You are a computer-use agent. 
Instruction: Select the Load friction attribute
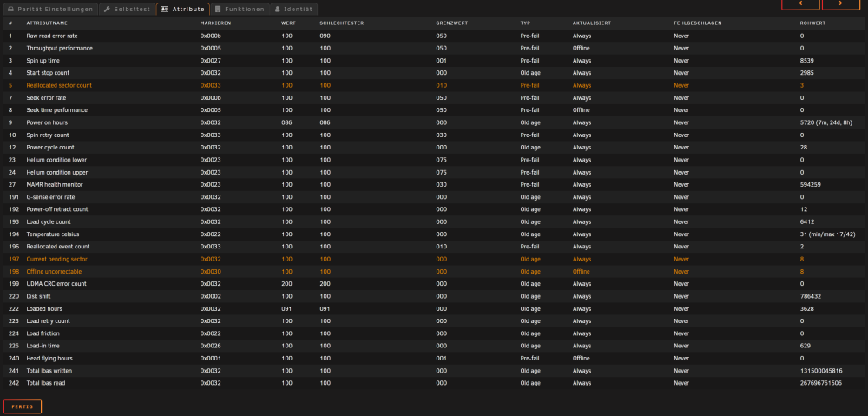(x=43, y=333)
